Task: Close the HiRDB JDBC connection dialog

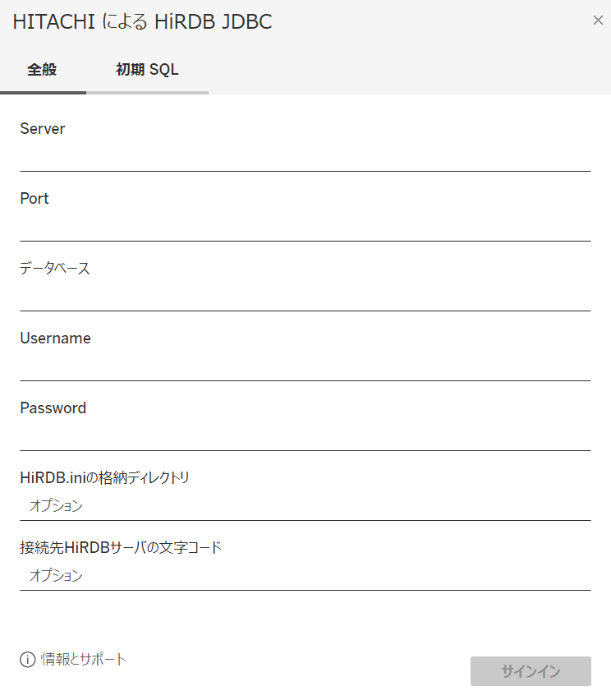Action: pos(598,21)
